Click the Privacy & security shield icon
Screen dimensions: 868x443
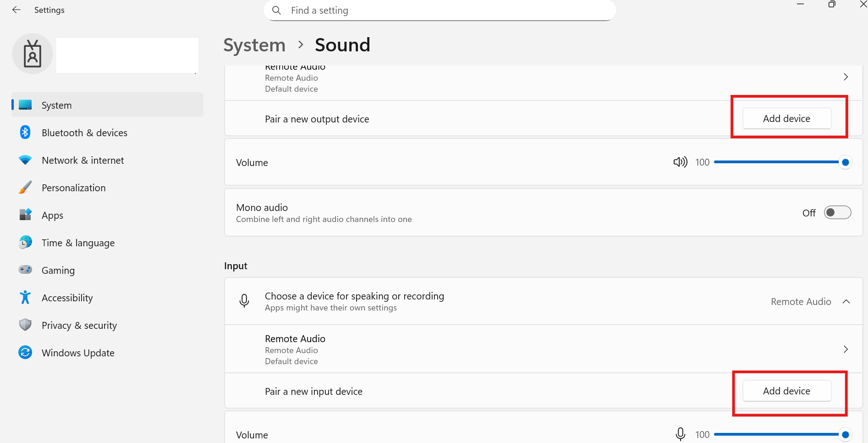click(25, 325)
